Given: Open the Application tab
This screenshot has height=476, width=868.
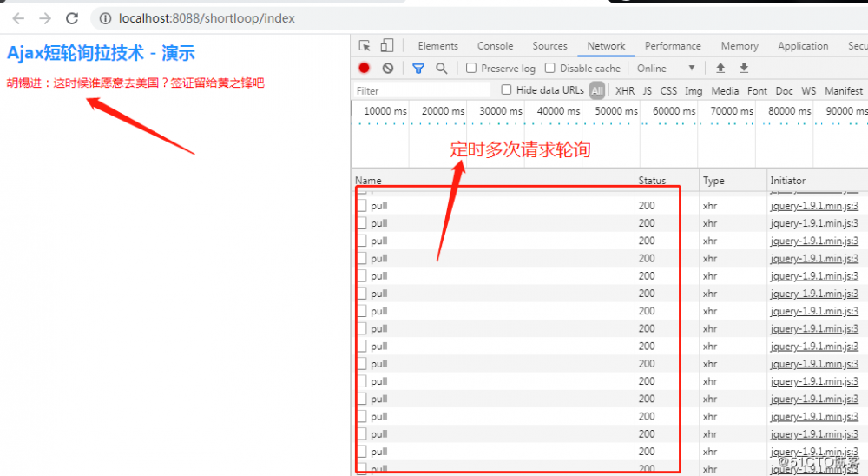Looking at the screenshot, I should tap(803, 46).
